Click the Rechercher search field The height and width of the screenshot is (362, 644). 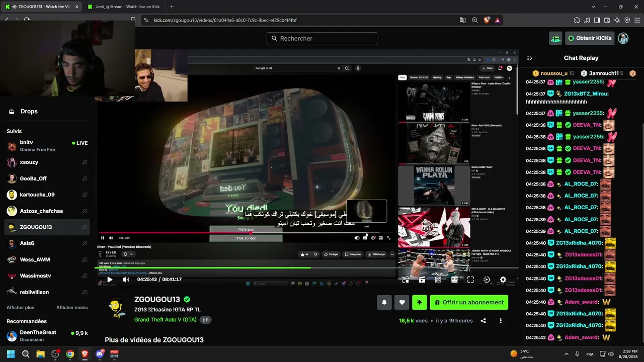[x=321, y=38]
